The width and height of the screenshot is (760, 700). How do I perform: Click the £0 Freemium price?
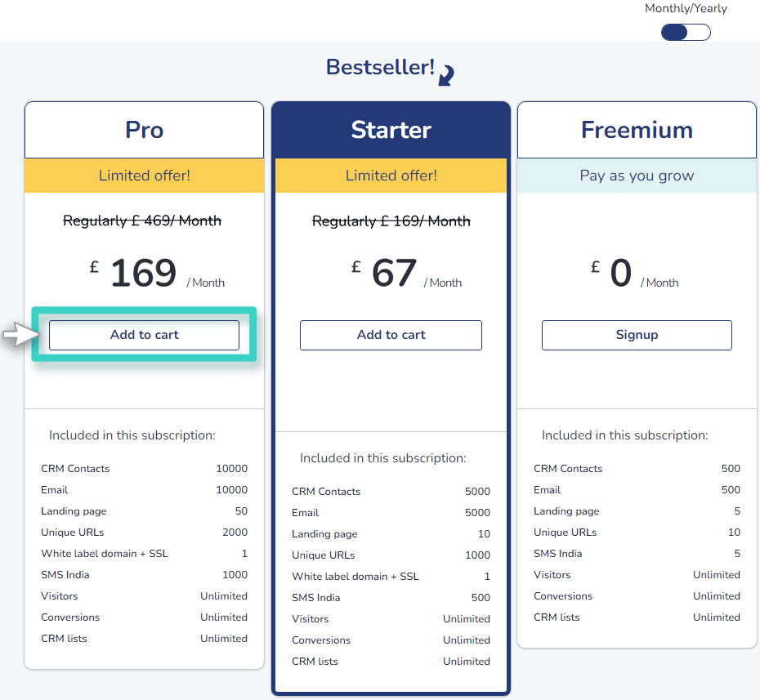pyautogui.click(x=619, y=272)
